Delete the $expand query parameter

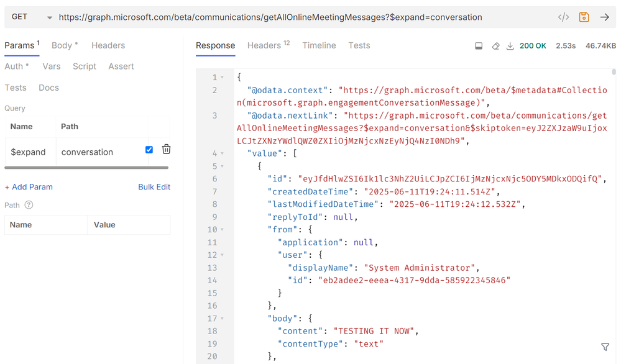pyautogui.click(x=167, y=149)
